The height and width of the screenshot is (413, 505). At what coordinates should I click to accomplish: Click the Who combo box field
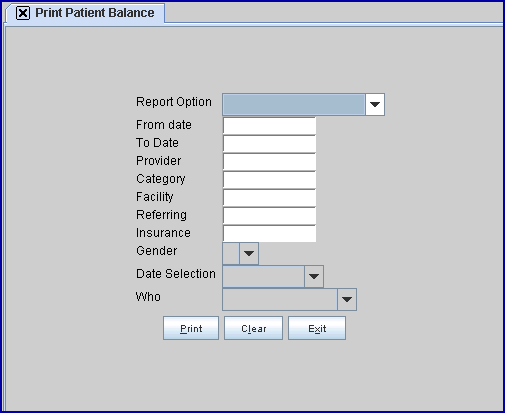point(280,300)
